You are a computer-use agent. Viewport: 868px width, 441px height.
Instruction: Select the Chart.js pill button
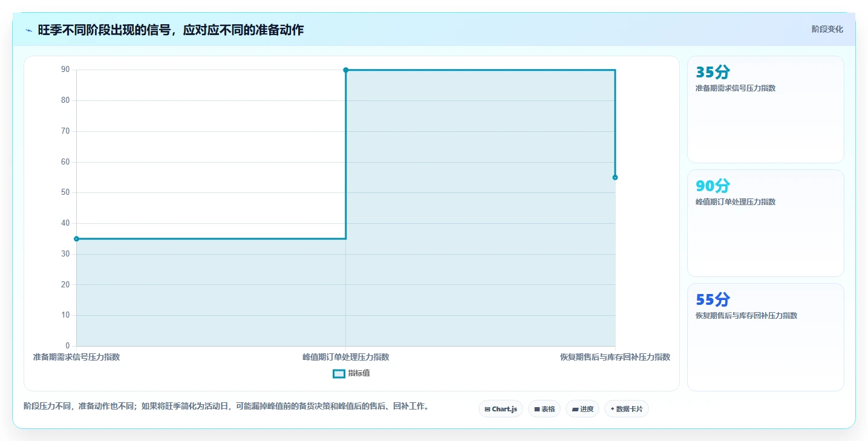pos(501,409)
